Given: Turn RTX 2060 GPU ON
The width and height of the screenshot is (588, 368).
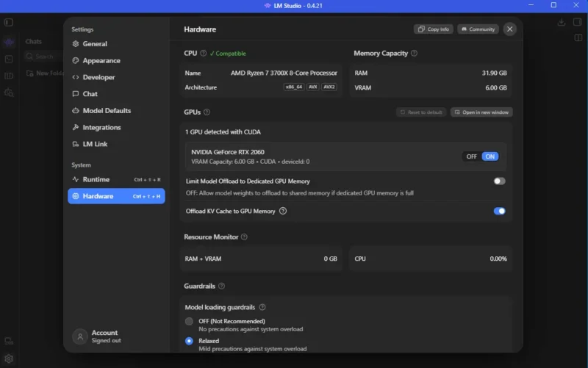Looking at the screenshot, I should (x=490, y=156).
